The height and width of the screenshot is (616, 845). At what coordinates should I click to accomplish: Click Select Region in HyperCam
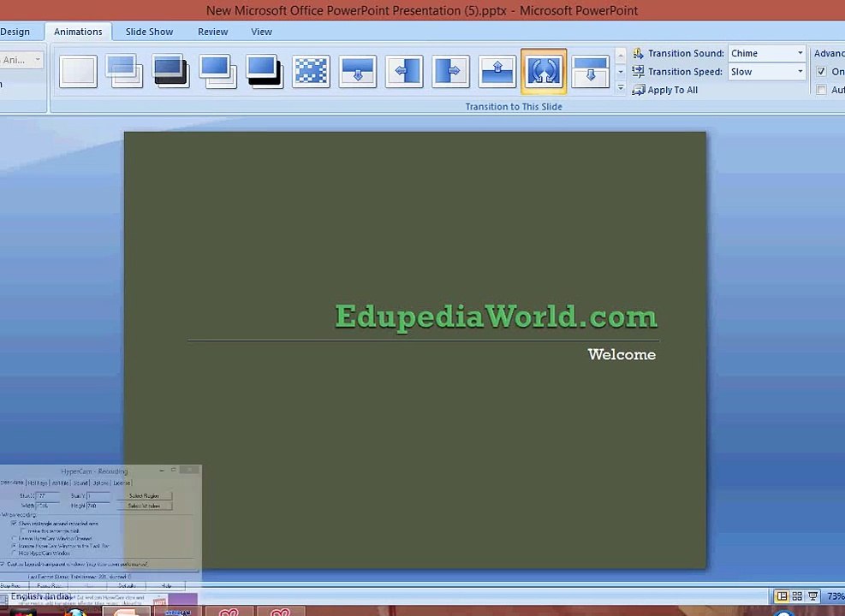click(x=144, y=496)
